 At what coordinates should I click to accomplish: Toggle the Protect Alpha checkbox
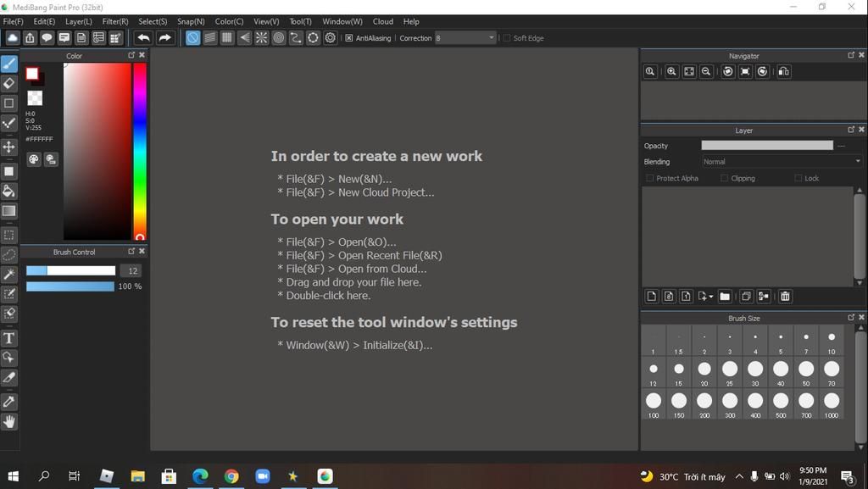pyautogui.click(x=650, y=178)
